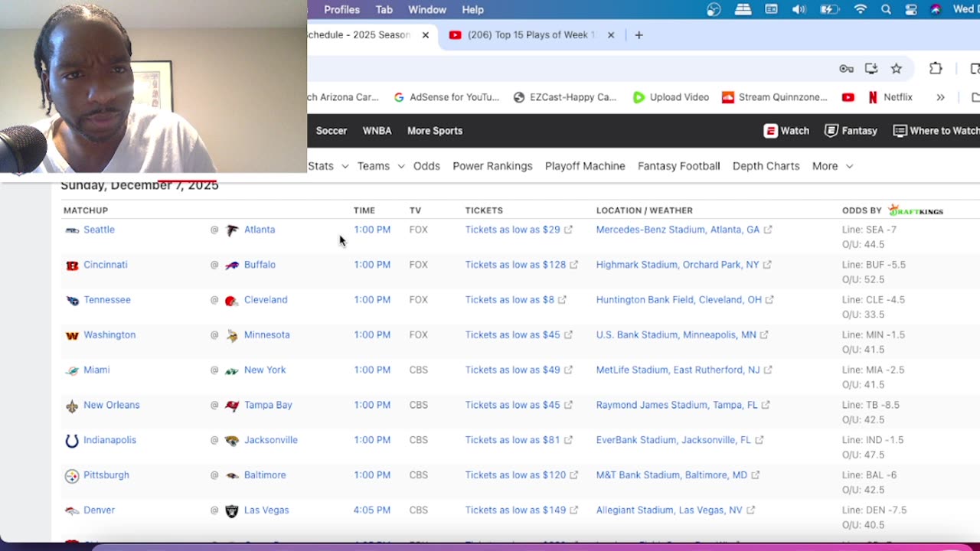Open the Window menu
The width and height of the screenshot is (980, 551).
click(427, 10)
